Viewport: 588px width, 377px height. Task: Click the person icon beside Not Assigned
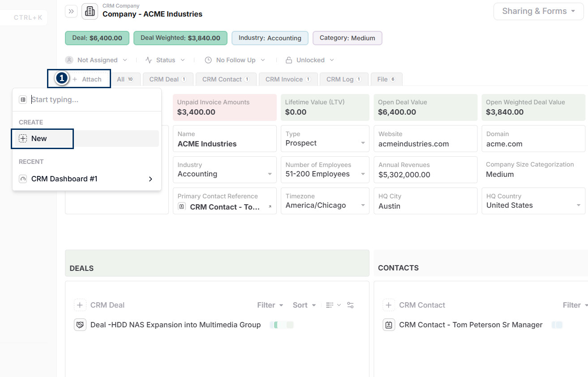coord(69,60)
